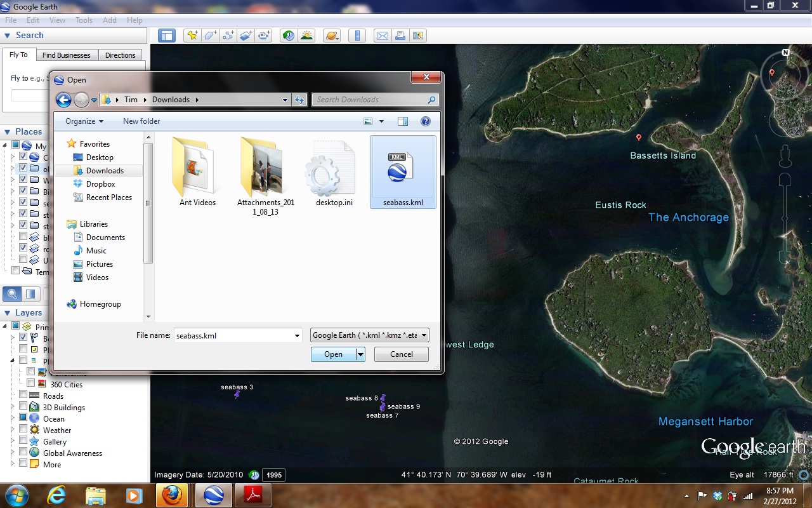The image size is (812, 508).
Task: Show historical imagery with the clock icon
Action: point(289,36)
